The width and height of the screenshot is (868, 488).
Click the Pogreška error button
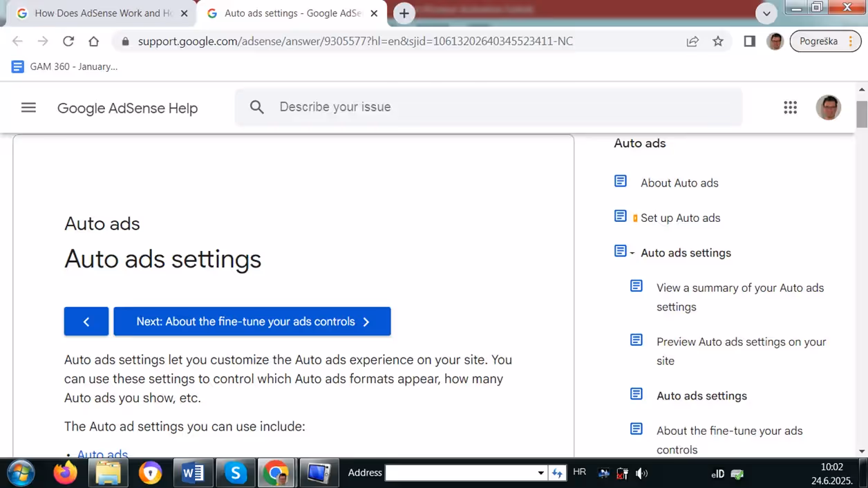coord(825,41)
